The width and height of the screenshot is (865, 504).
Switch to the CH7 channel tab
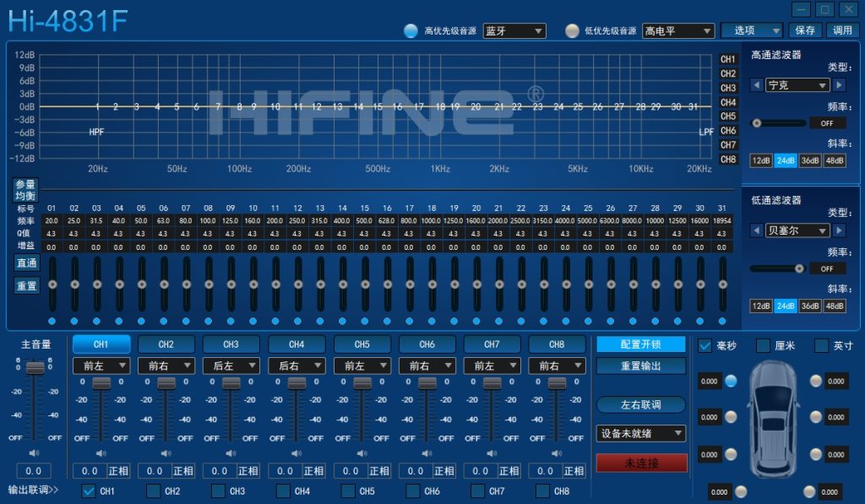pyautogui.click(x=492, y=344)
